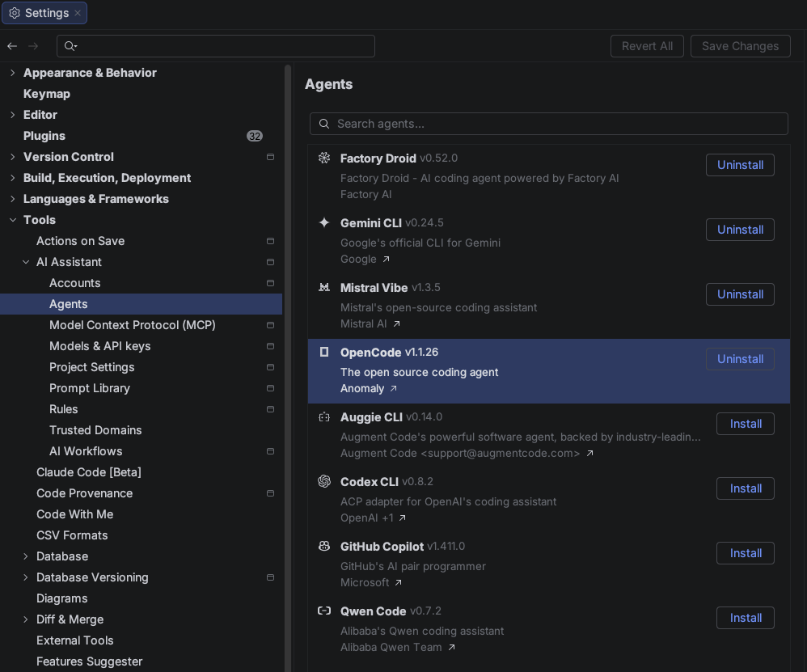This screenshot has height=672, width=807.
Task: Click the Qwen Code agent icon
Action: pyautogui.click(x=324, y=611)
